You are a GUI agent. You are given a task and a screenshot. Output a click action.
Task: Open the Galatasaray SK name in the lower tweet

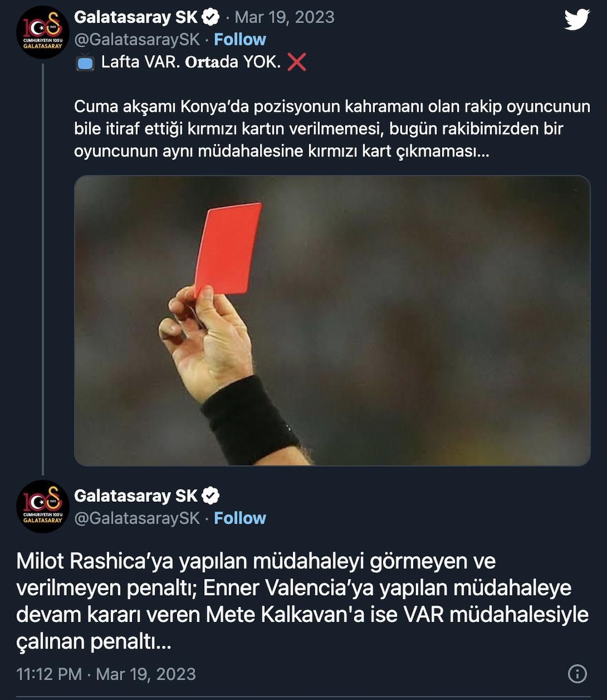[136, 496]
